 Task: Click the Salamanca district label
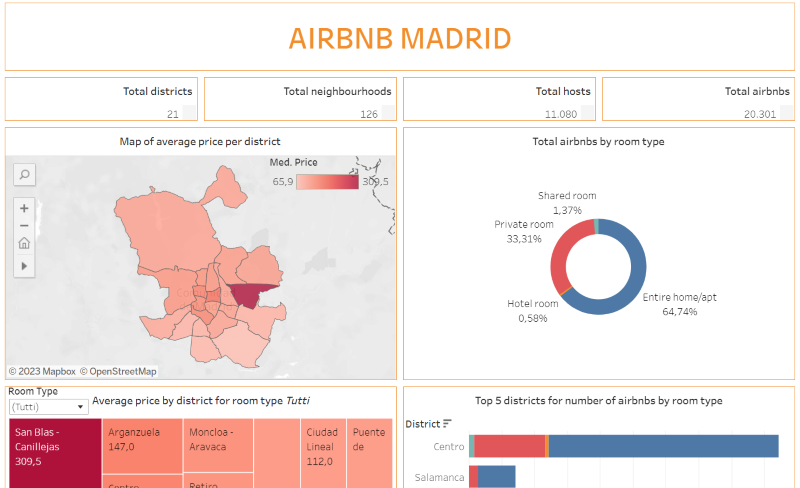click(x=439, y=477)
